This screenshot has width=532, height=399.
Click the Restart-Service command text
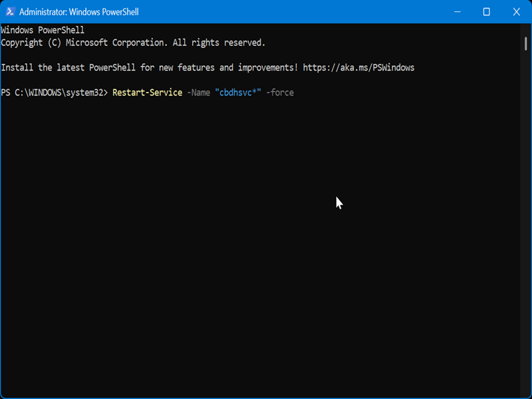[x=147, y=92]
